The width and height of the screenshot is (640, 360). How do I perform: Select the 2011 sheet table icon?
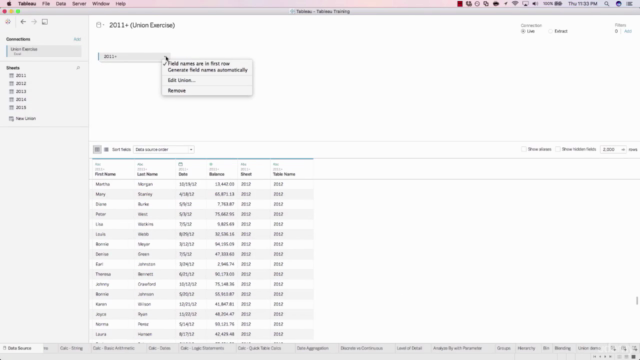(x=11, y=76)
